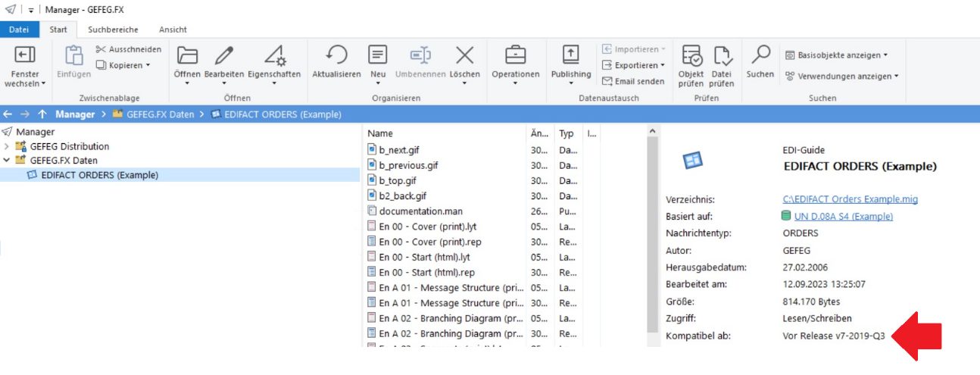Click the Neu document icon
This screenshot has width=980, height=375.
pyautogui.click(x=378, y=55)
